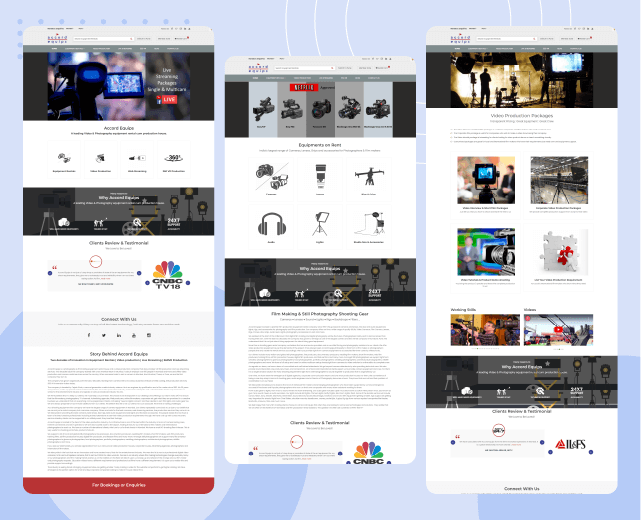
Task: Open the Equipment Rentals service icon card
Action: 64,159
